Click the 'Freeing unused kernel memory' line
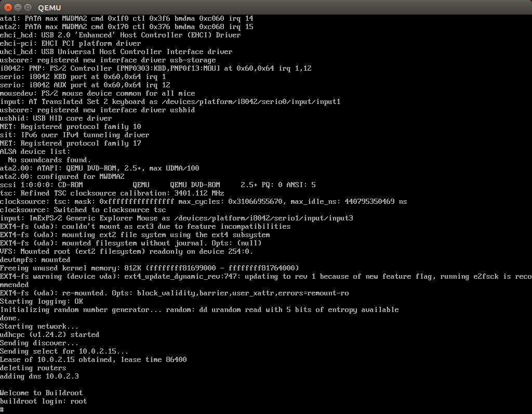Screen dimensions: 532x414 (x=150, y=268)
